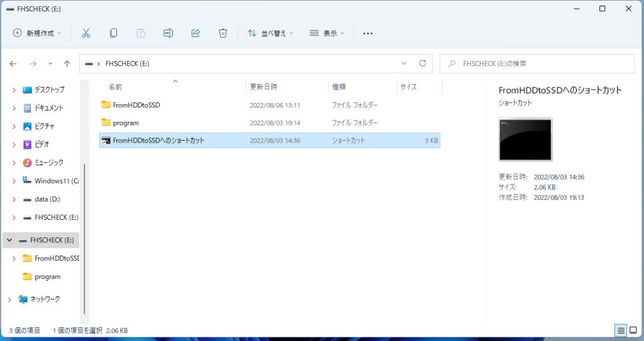Select the FromHDDtoSSD folder in file list

tap(270, 105)
